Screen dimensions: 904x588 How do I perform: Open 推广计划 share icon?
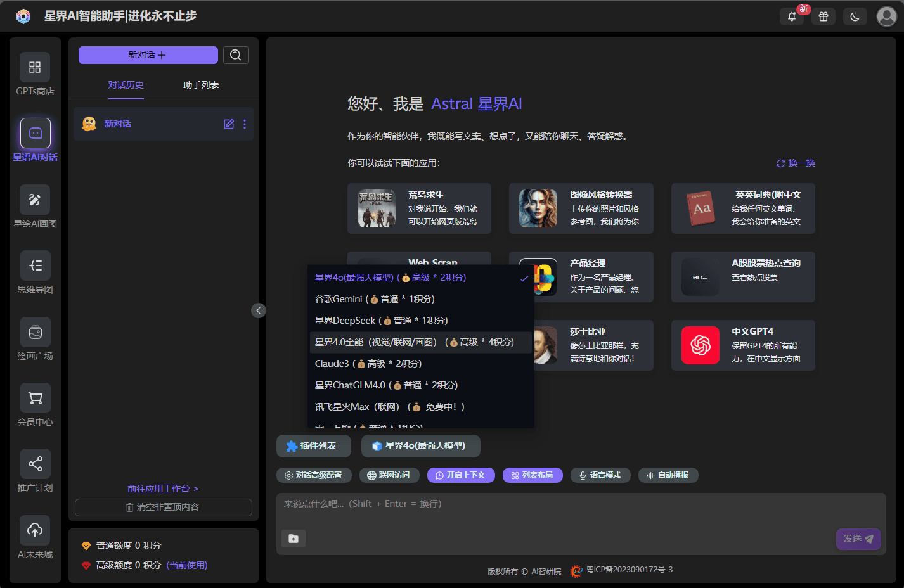pyautogui.click(x=35, y=464)
